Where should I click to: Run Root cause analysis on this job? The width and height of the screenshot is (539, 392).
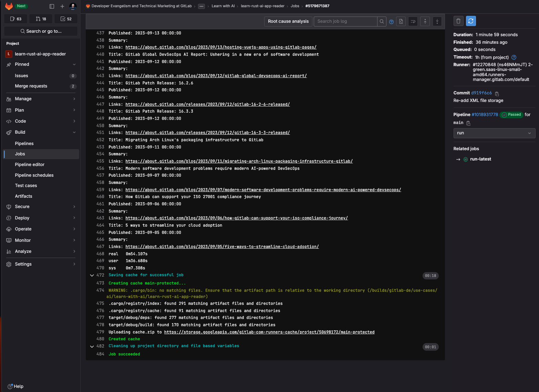(288, 21)
